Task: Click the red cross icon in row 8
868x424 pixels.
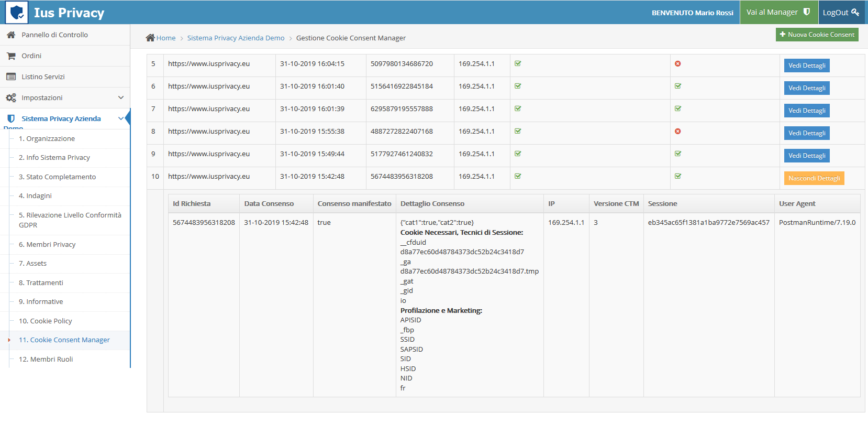Action: [x=678, y=131]
